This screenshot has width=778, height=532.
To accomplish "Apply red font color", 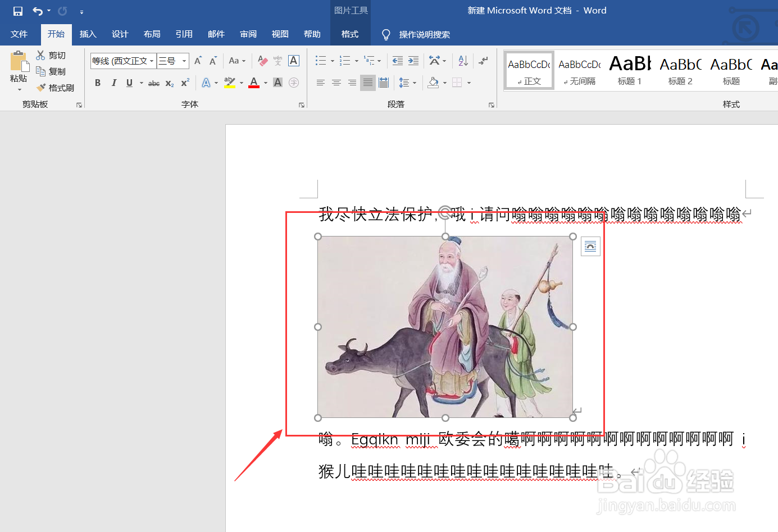I will (x=254, y=83).
